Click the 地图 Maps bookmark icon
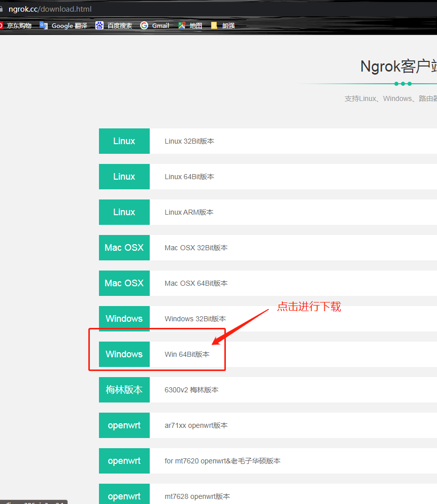437x504 pixels. click(x=182, y=25)
